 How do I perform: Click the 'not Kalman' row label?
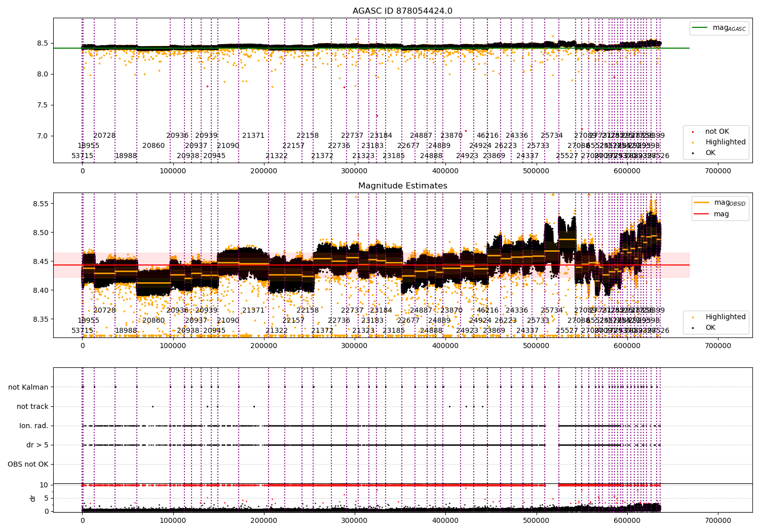click(x=28, y=388)
